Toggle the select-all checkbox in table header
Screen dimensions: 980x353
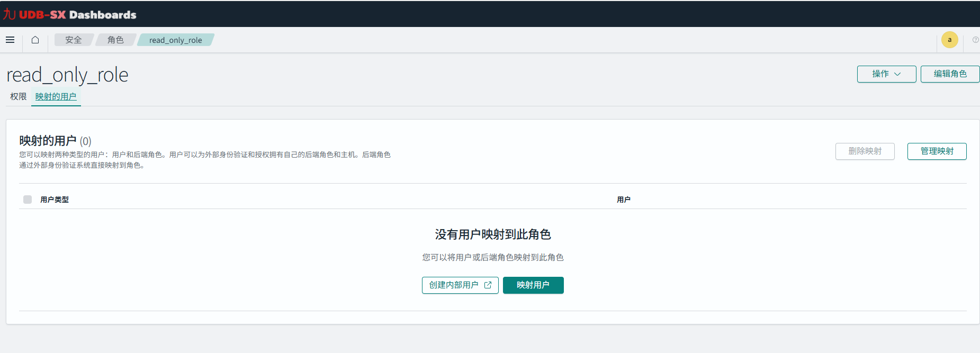(28, 200)
